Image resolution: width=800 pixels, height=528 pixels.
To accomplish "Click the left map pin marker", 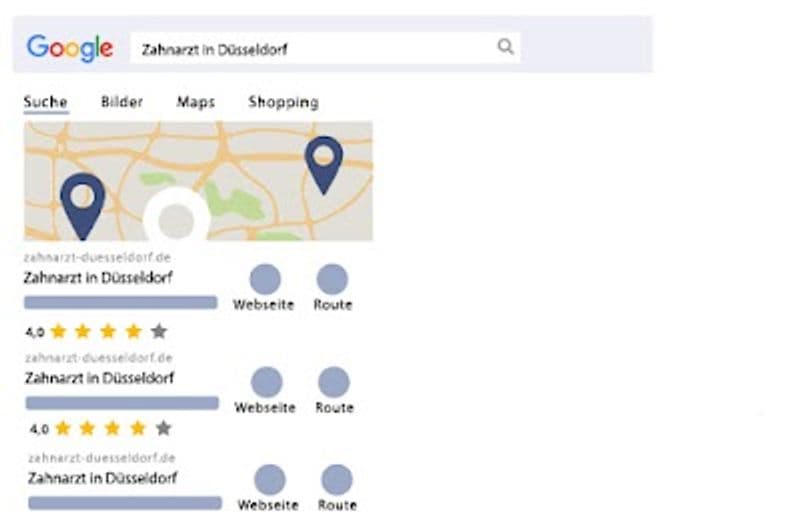I will click(x=83, y=206).
